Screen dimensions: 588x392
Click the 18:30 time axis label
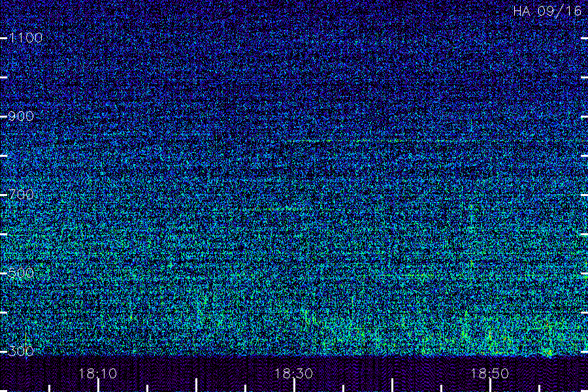pyautogui.click(x=293, y=374)
